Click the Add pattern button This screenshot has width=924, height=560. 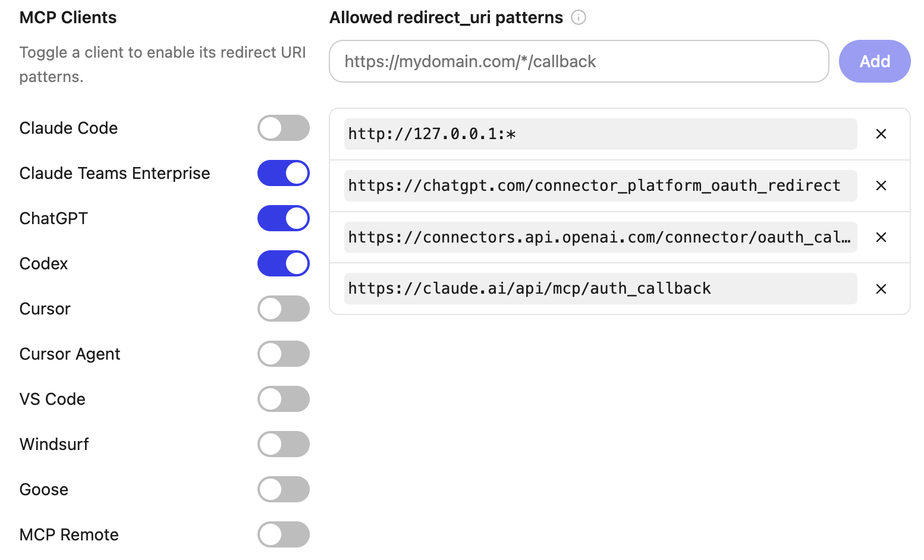pyautogui.click(x=875, y=61)
